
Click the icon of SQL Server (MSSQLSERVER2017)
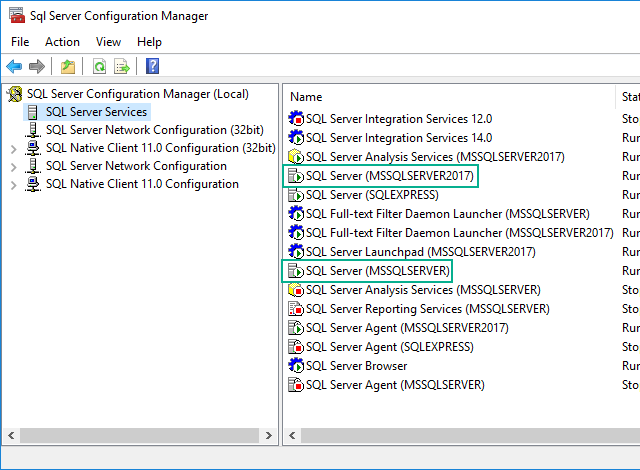click(x=296, y=176)
